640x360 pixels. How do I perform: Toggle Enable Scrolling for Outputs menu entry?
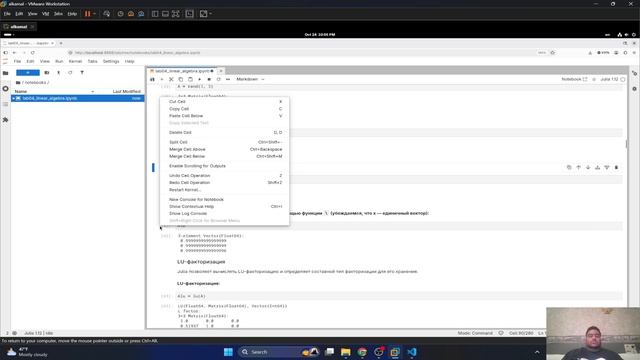coord(225,166)
